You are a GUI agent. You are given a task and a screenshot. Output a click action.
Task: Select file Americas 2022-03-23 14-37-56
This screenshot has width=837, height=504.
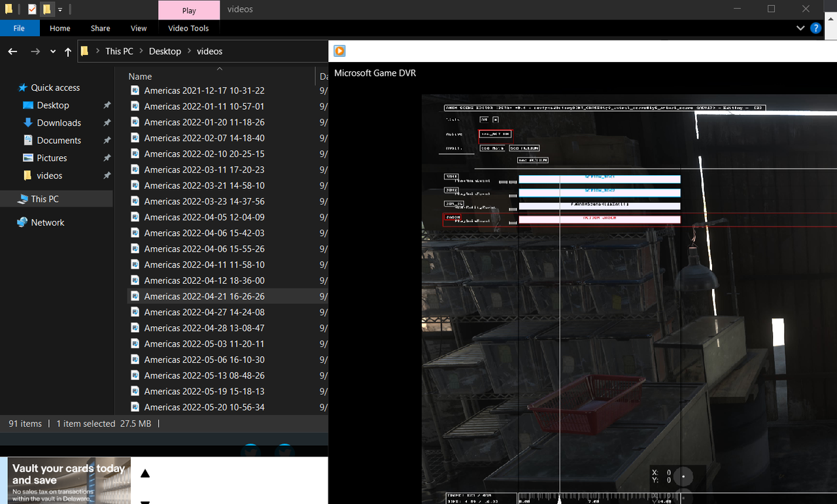204,201
